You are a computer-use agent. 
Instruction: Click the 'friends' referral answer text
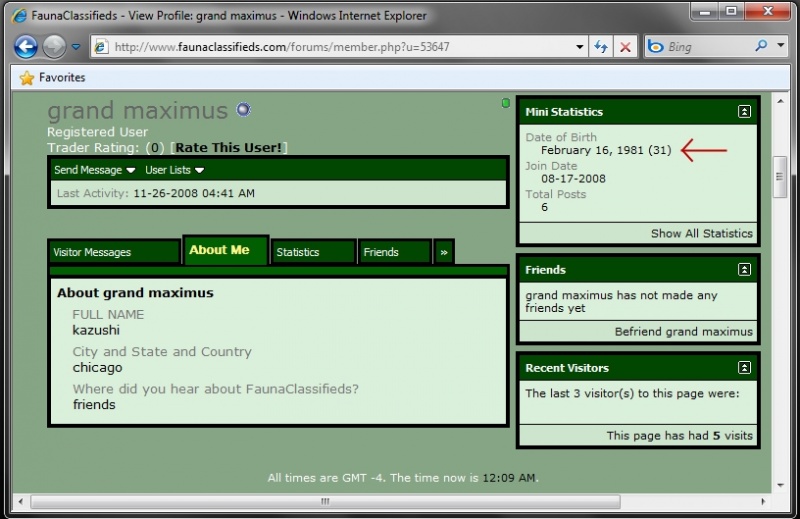(94, 405)
